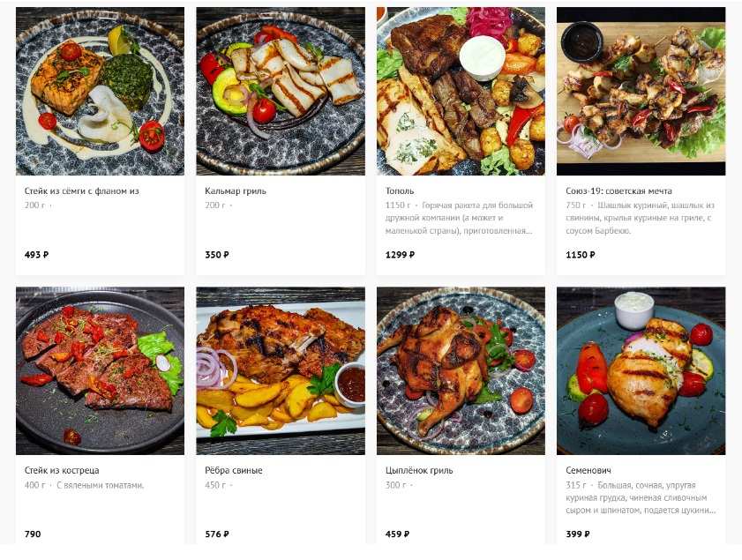Image resolution: width=742 pixels, height=560 pixels.
Task: Click the Союз-19: советская мечта title
Action: 618,191
